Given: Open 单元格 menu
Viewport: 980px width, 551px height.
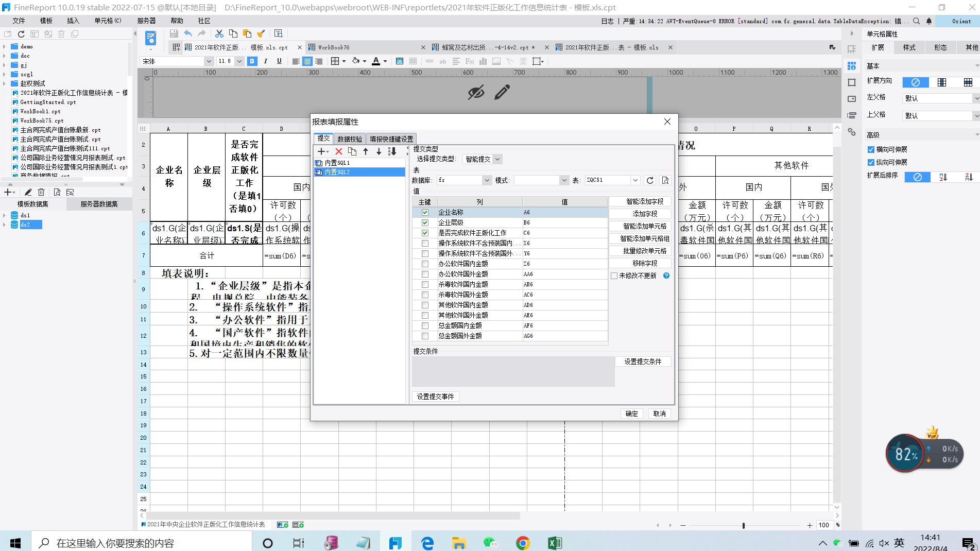Looking at the screenshot, I should pos(108,21).
